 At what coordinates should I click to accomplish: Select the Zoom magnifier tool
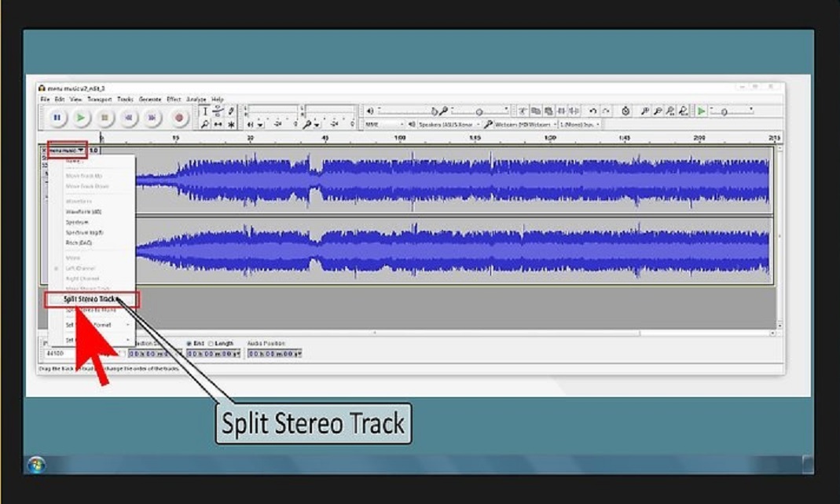(204, 124)
